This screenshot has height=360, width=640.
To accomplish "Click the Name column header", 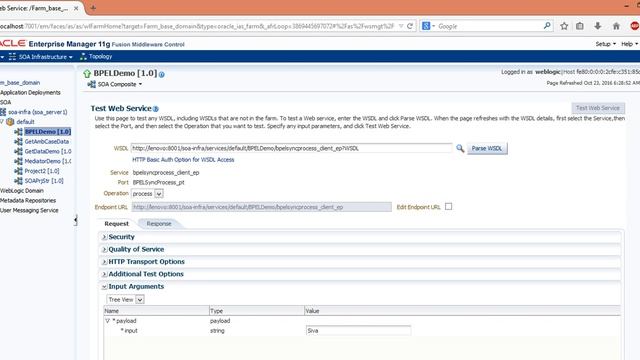I will coord(156,311).
